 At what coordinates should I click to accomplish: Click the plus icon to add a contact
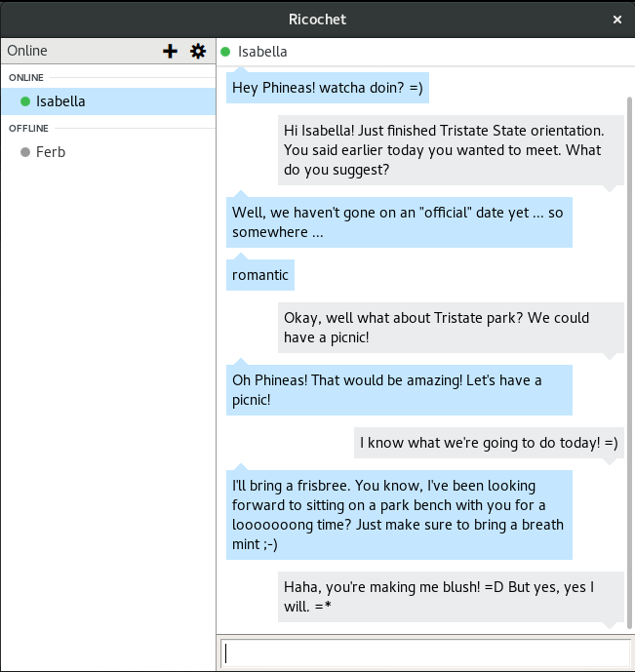pyautogui.click(x=170, y=51)
